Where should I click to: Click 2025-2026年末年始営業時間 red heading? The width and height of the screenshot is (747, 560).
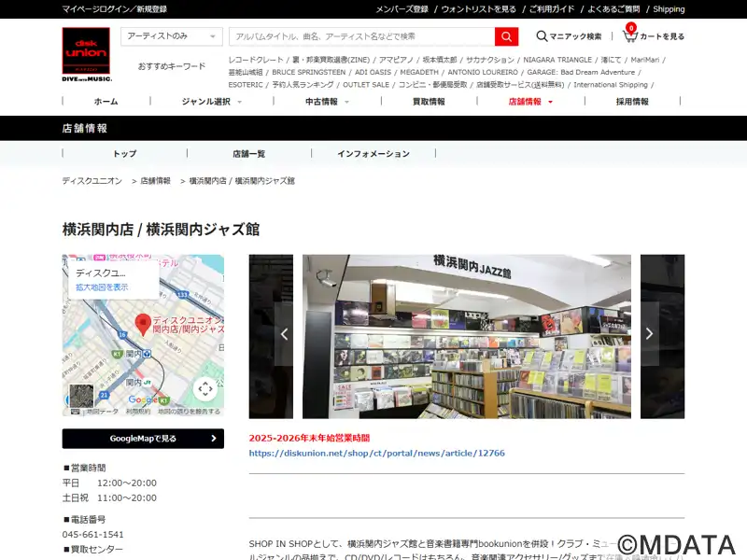[x=309, y=438]
